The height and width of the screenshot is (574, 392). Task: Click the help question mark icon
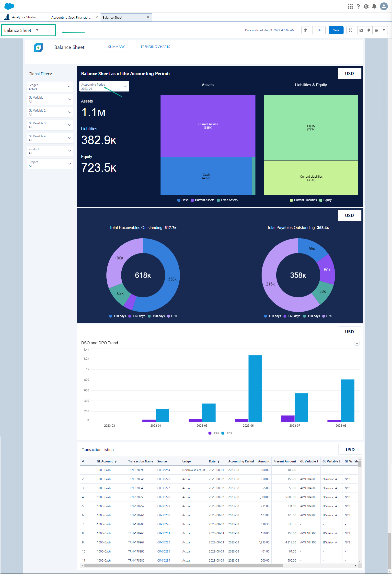tap(358, 6)
